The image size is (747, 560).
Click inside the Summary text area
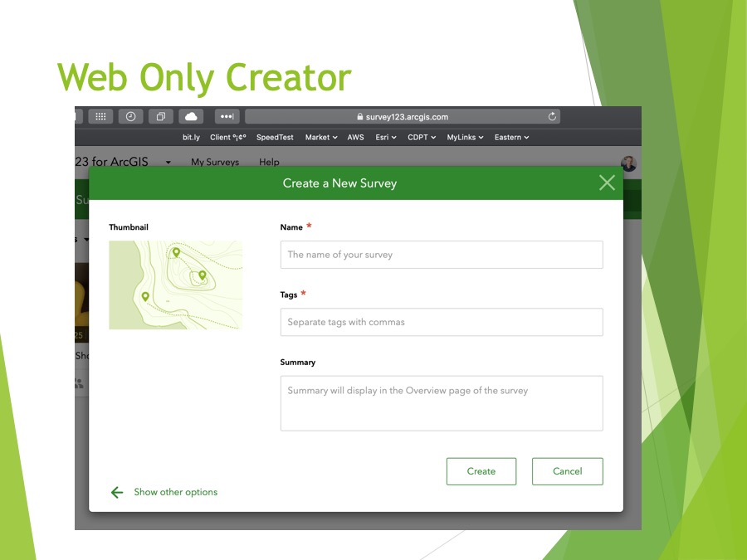pos(442,403)
